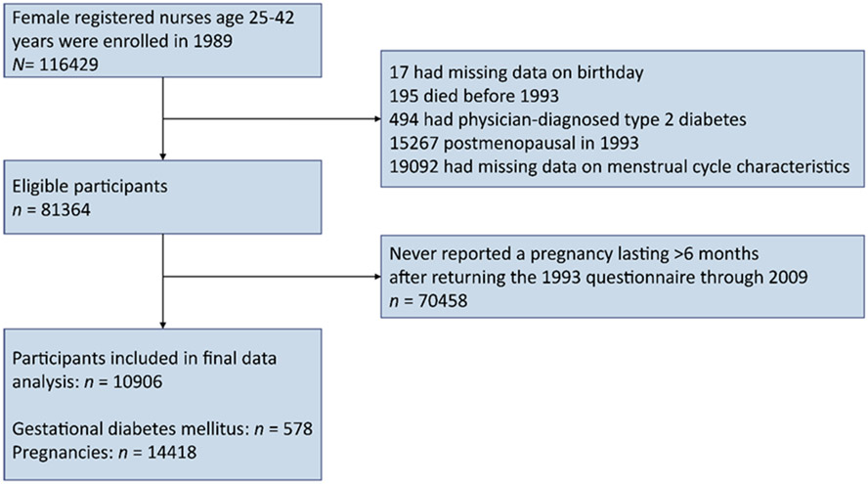Click arrowhead pointing to the missing-data exclusion box
868x484 pixels.
click(x=377, y=120)
